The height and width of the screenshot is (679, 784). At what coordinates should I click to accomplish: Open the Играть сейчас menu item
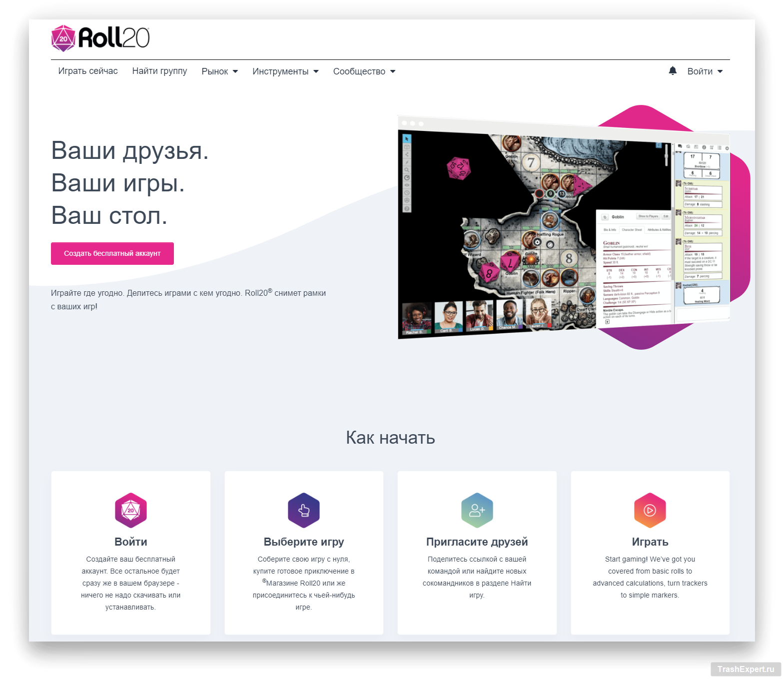[88, 71]
